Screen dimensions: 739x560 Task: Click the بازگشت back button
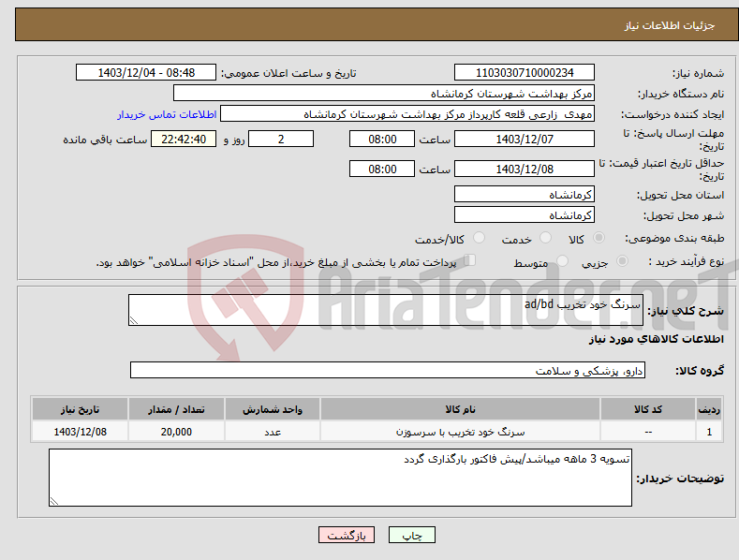(347, 535)
